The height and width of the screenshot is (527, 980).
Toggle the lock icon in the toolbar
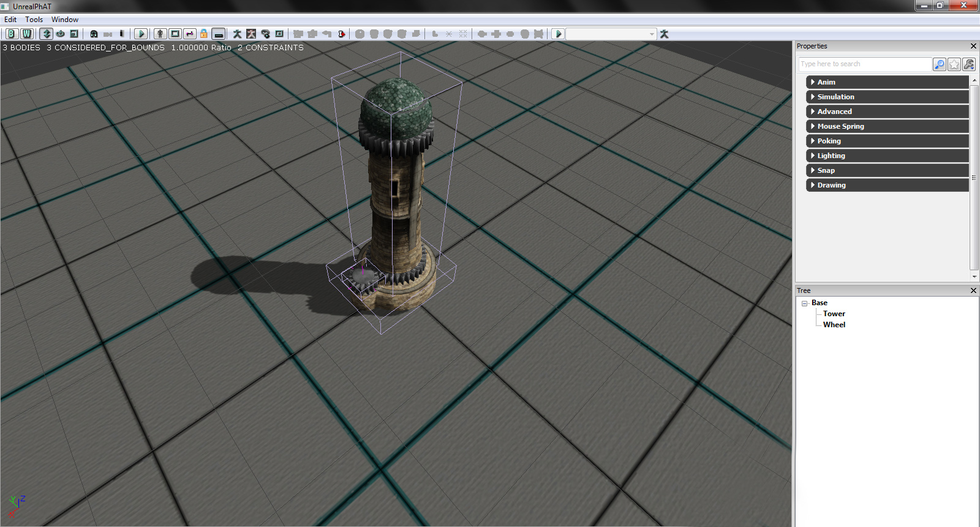click(204, 34)
